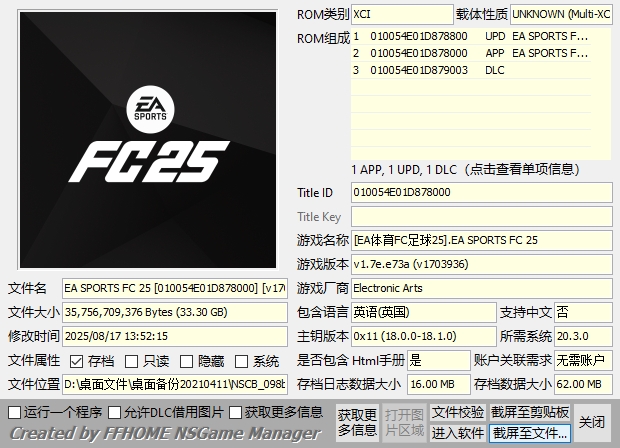Viewport: 620px width, 448px height.
Task: Click into the Title ID field
Action: [480, 192]
